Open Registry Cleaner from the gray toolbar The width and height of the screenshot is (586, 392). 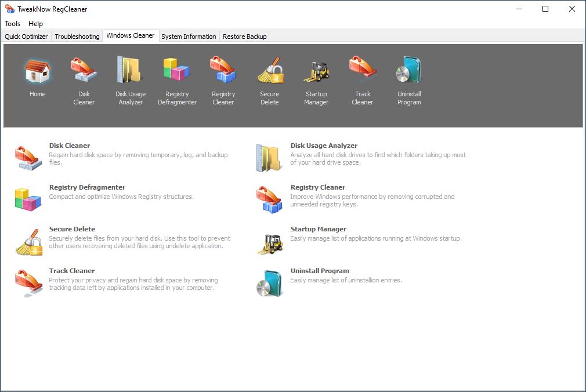click(x=223, y=70)
